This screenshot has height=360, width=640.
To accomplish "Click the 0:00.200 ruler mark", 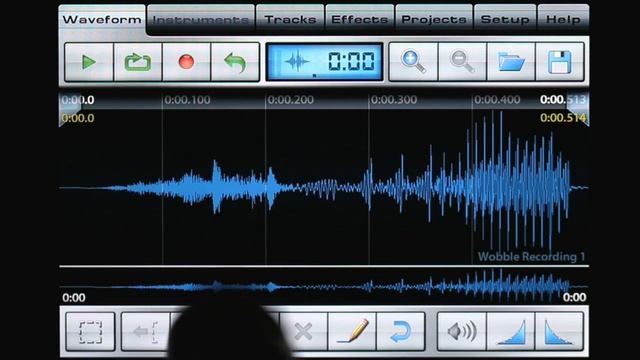I will click(291, 100).
